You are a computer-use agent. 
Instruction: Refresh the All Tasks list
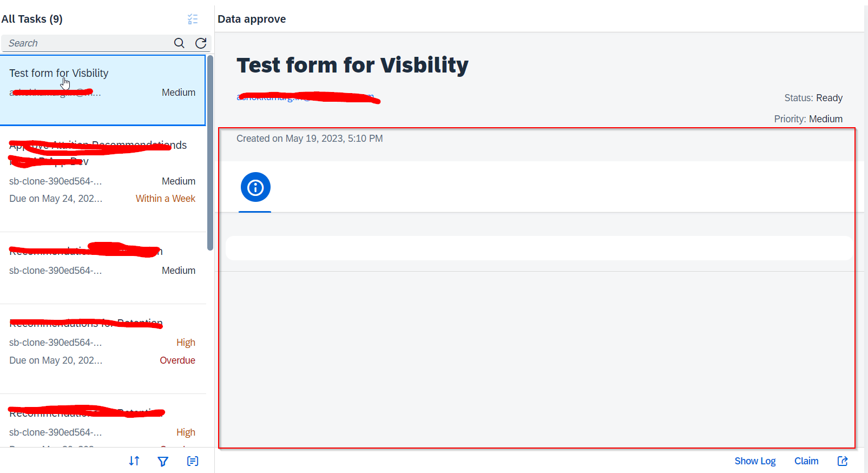coord(201,43)
